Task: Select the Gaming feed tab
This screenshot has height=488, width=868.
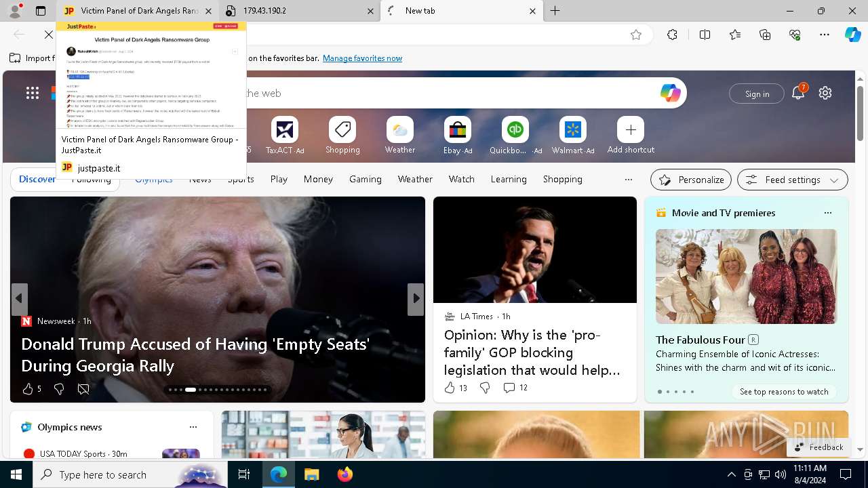Action: (366, 179)
